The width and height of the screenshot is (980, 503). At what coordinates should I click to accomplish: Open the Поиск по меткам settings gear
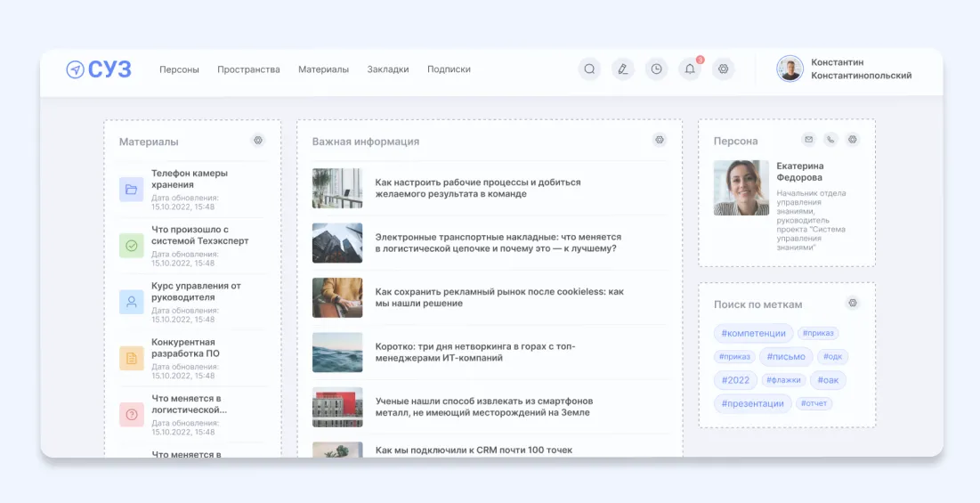pyautogui.click(x=853, y=304)
